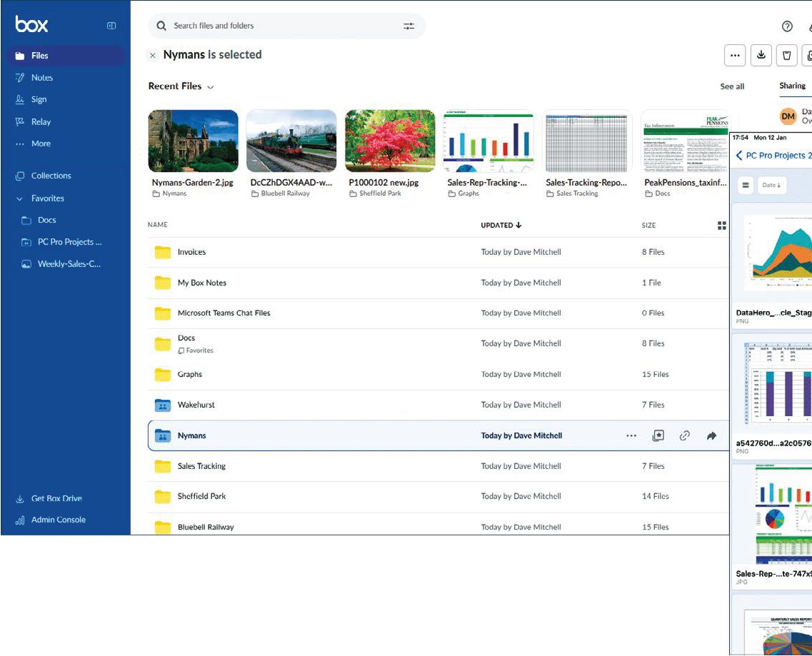Screen dimensions: 812x656
Task: Click the Help question mark icon
Action: (x=788, y=26)
